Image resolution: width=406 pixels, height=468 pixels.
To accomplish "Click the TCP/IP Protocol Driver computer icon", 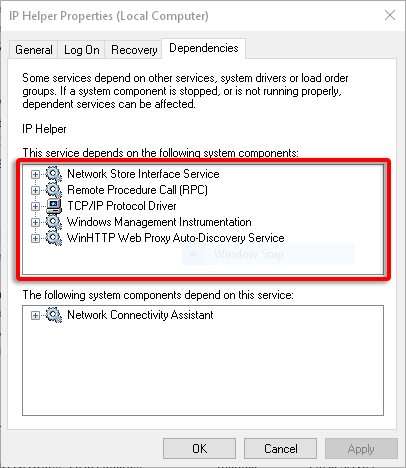I will click(54, 206).
